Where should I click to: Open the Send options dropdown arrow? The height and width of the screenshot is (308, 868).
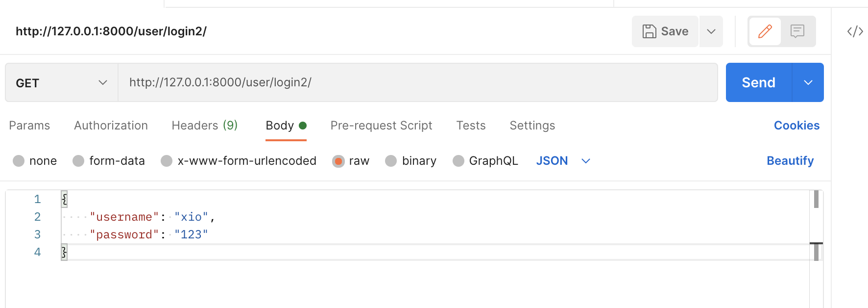(808, 82)
